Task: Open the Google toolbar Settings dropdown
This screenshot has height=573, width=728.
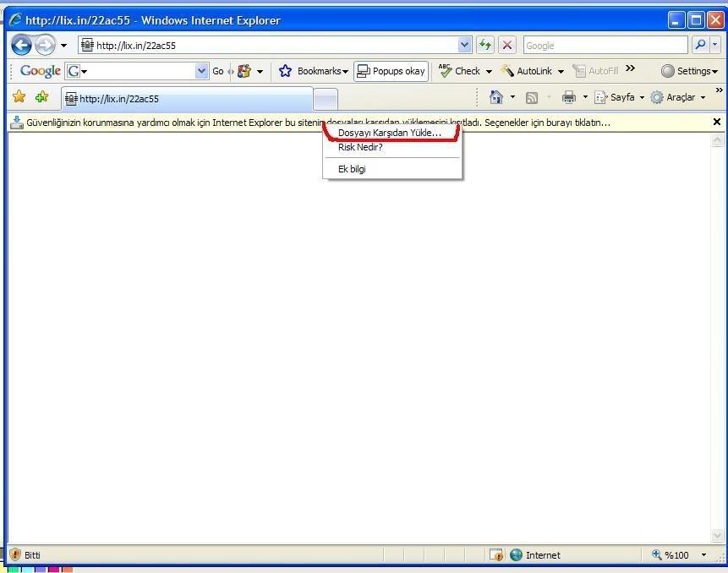Action: click(x=690, y=71)
